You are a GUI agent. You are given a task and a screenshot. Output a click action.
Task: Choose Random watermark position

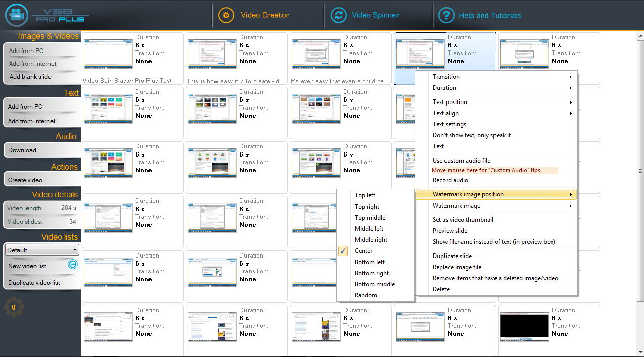coord(375,295)
